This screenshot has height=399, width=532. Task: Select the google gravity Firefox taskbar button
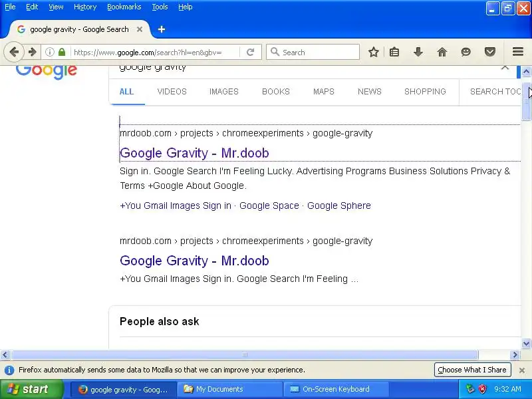pos(124,390)
